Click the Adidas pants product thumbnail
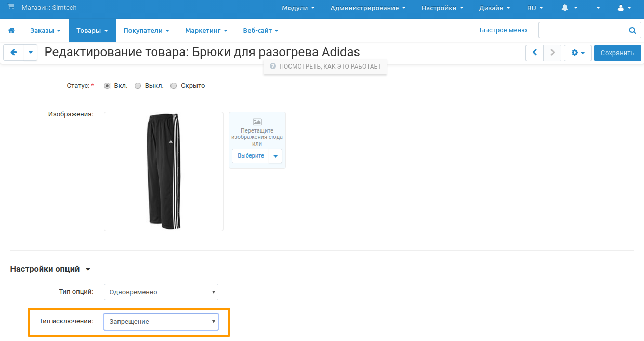The height and width of the screenshot is (341, 644). (164, 172)
